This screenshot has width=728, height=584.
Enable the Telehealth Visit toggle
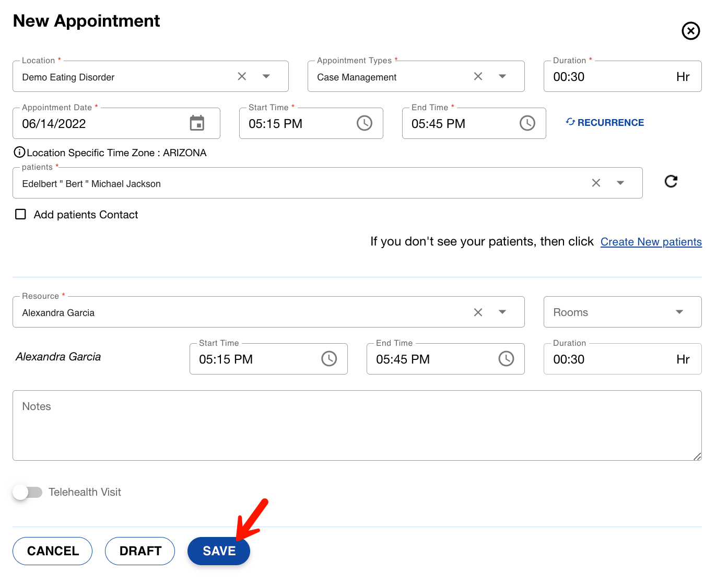28,492
